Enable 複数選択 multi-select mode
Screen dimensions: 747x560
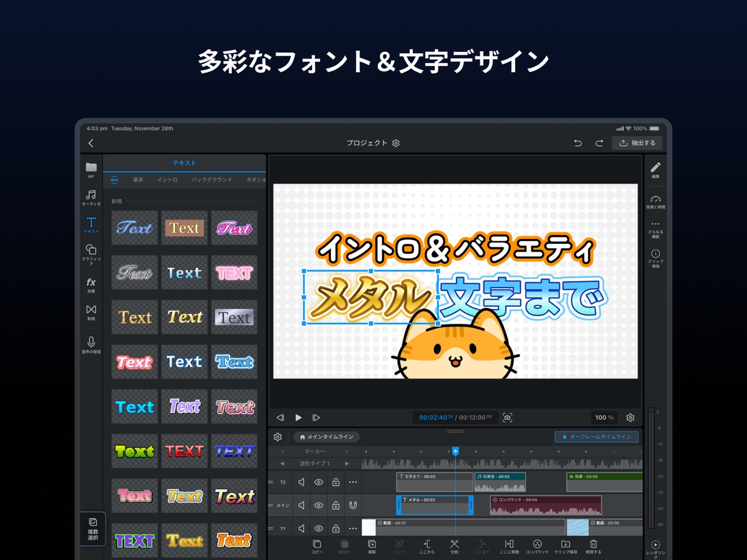93,528
